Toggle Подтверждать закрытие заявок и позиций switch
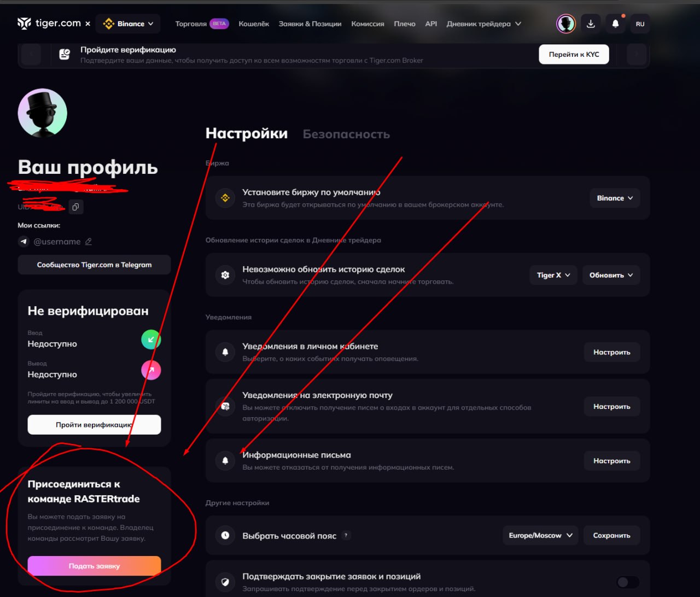The width and height of the screenshot is (700, 597). [627, 582]
